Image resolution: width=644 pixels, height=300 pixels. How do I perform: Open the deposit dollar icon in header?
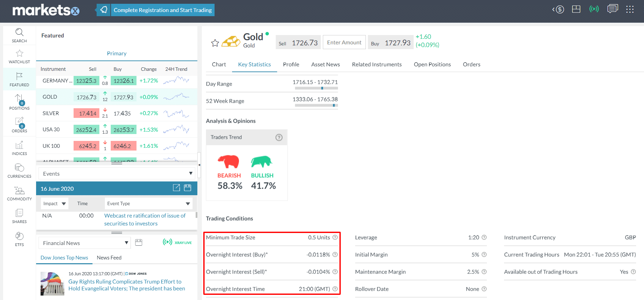(x=558, y=9)
